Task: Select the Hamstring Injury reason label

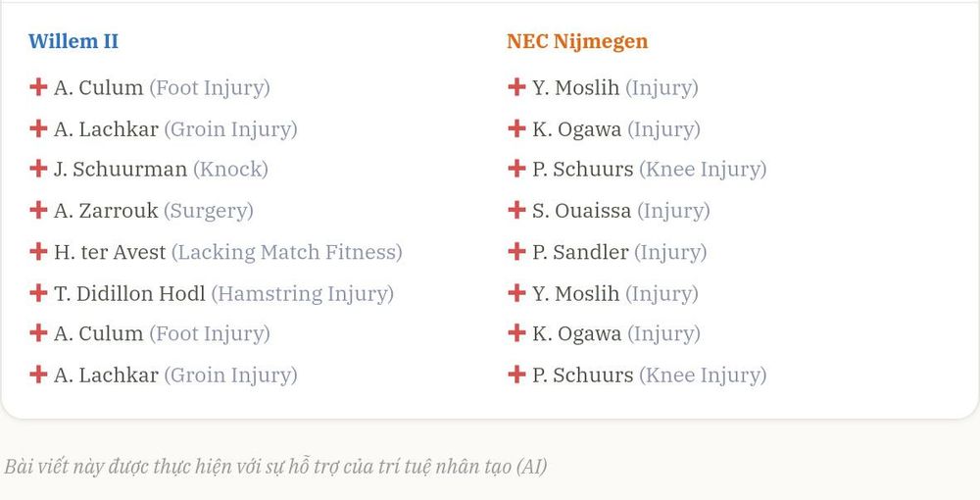Action: coord(303,294)
